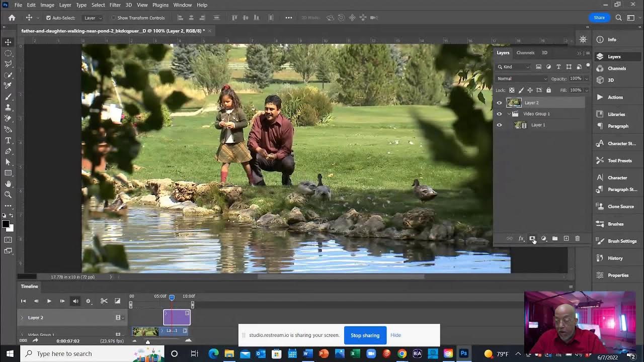Click Stop sharing button

point(365,335)
